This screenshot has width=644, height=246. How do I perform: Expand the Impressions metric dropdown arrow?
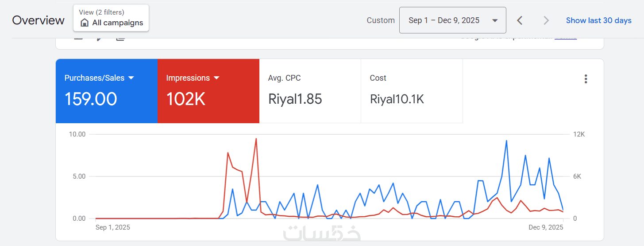[216, 78]
